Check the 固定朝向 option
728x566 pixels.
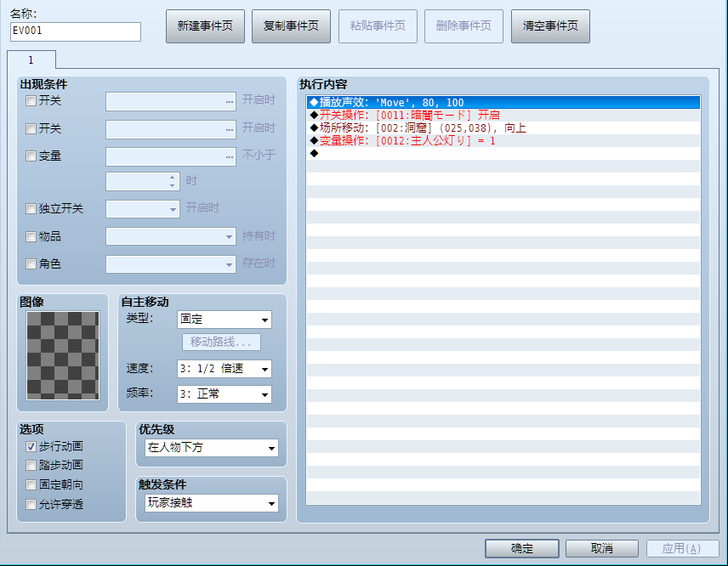31,484
